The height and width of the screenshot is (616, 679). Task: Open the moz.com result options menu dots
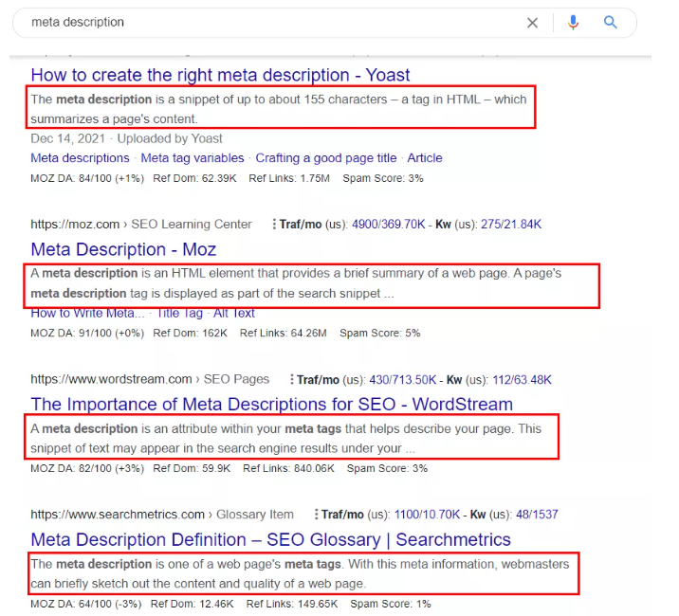click(274, 225)
